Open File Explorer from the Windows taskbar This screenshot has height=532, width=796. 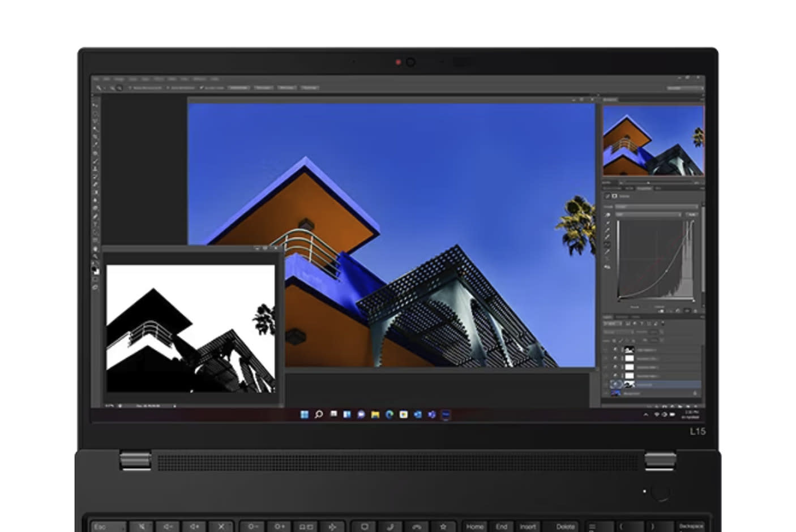[375, 415]
